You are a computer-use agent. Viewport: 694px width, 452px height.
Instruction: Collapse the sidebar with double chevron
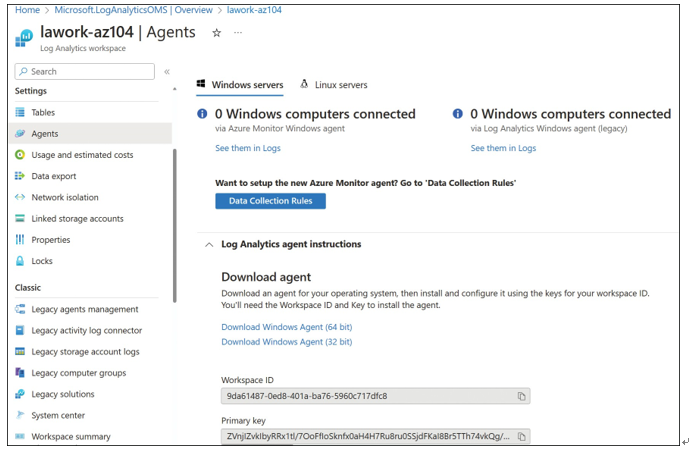point(167,72)
